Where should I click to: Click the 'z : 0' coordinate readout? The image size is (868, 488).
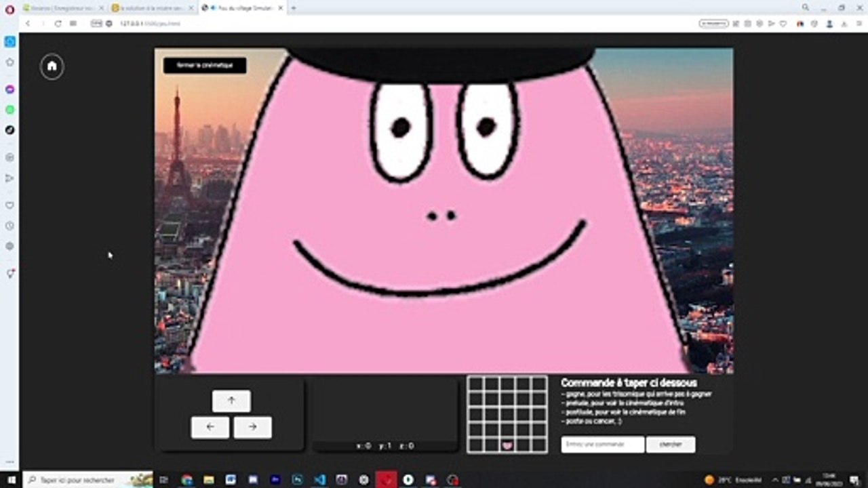pyautogui.click(x=407, y=446)
